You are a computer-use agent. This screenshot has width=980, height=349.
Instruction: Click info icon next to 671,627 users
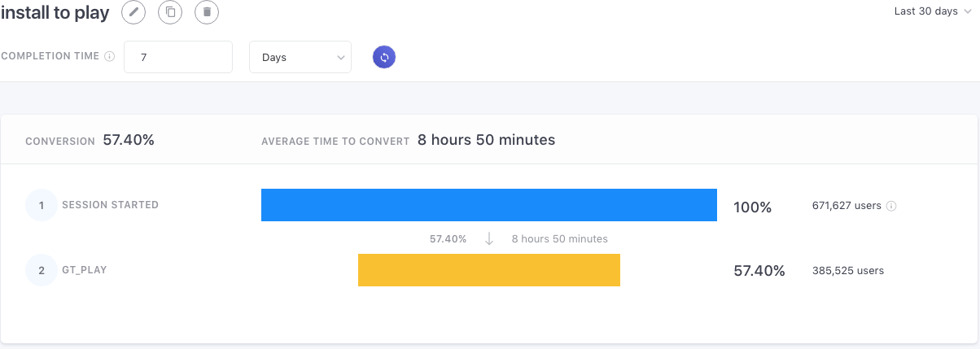pyautogui.click(x=891, y=206)
